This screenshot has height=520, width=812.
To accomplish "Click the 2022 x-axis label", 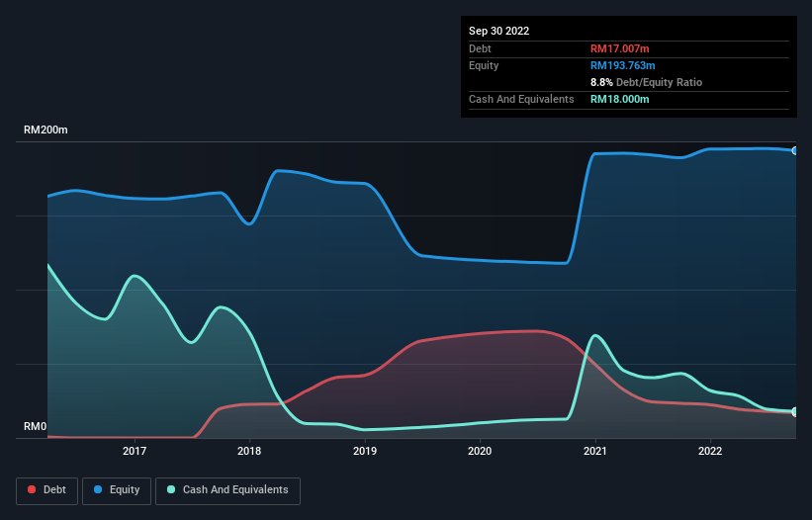I will tap(710, 451).
